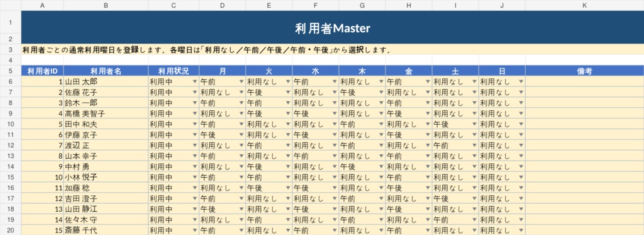This screenshot has width=644, height=235.
Task: Select the name cell 佐々木 守
Action: (106, 220)
